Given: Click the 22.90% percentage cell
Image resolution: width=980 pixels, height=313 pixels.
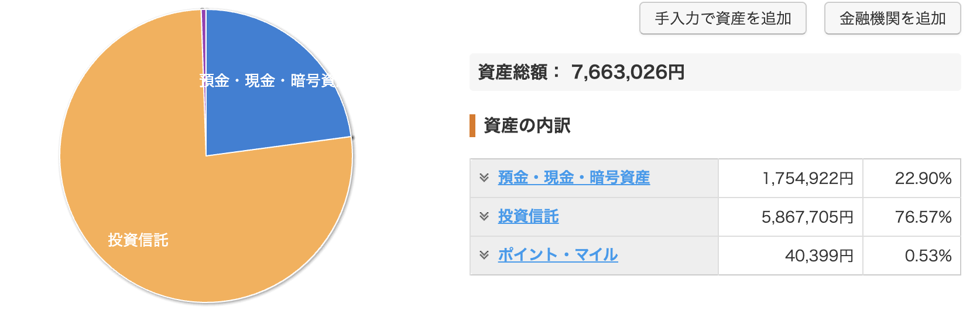Looking at the screenshot, I should coord(923,178).
